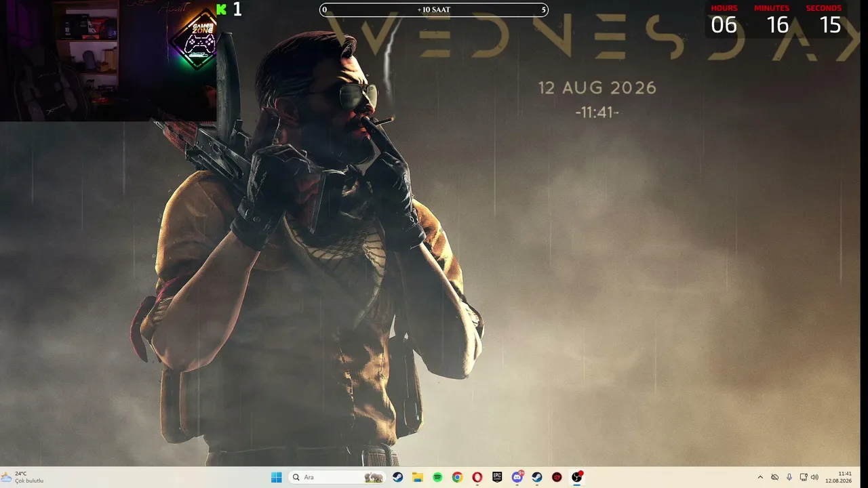The width and height of the screenshot is (868, 488).
Task: Click the microphone tray icon
Action: point(789,477)
